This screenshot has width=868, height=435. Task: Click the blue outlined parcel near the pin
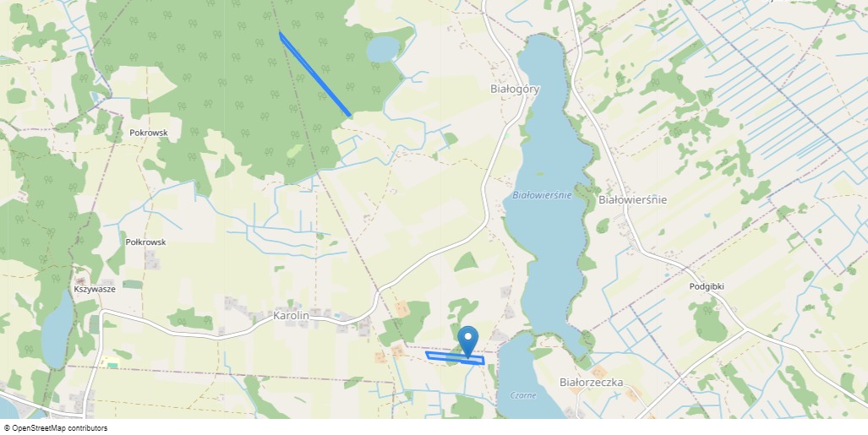click(455, 358)
